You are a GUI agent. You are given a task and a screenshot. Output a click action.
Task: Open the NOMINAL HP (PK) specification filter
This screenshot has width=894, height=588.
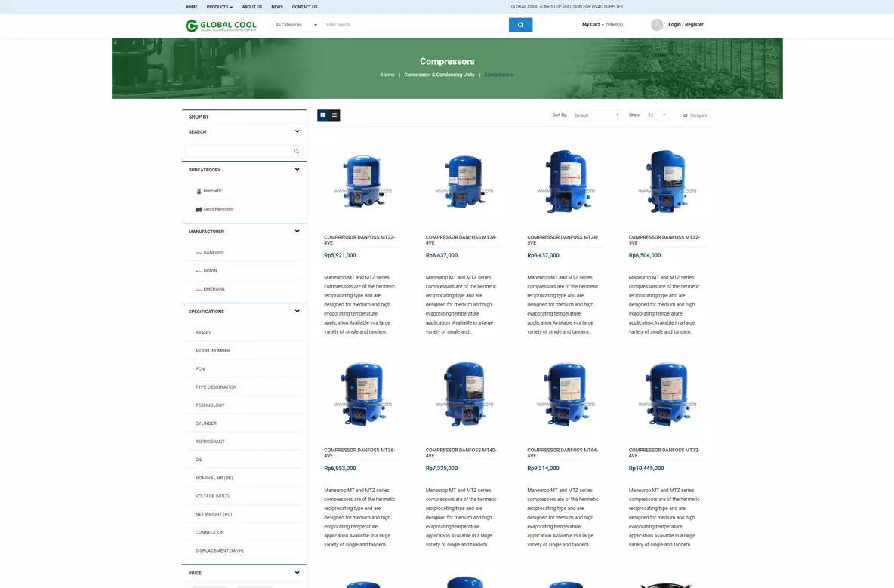click(214, 479)
